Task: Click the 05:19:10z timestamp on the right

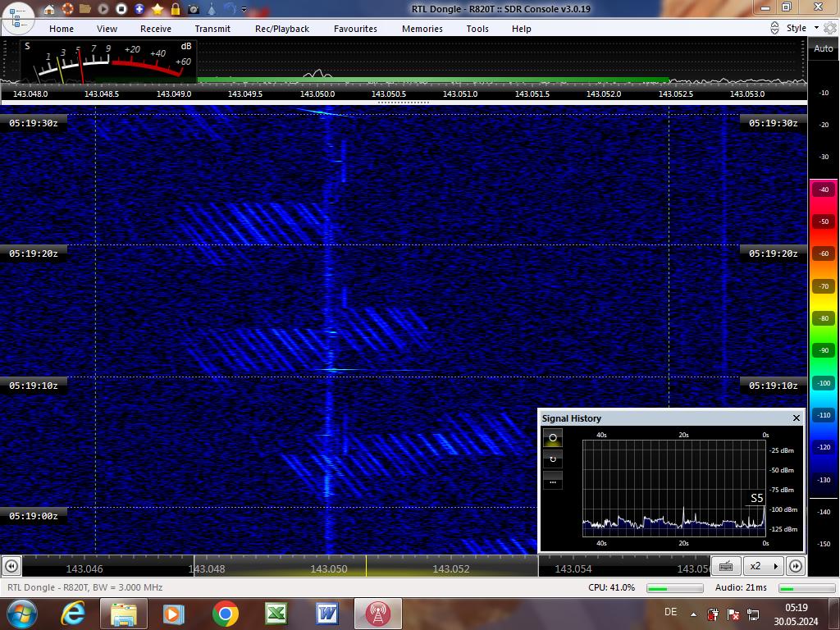Action: (773, 386)
